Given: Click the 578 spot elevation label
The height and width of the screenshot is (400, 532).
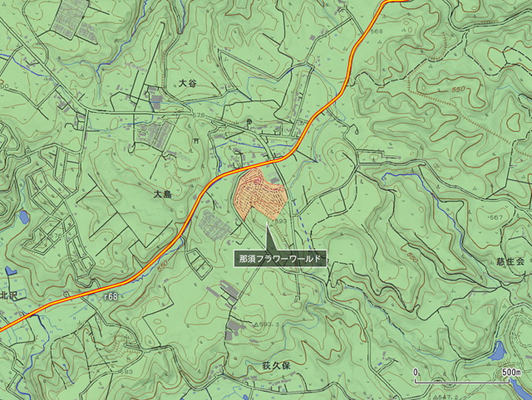Looking at the screenshot, I should [199, 115].
